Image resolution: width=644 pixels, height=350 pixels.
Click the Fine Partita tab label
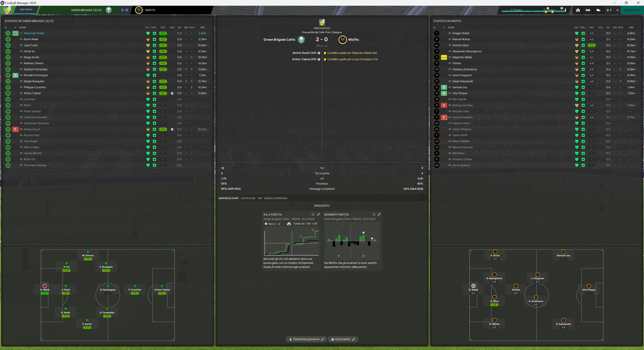[26, 10]
